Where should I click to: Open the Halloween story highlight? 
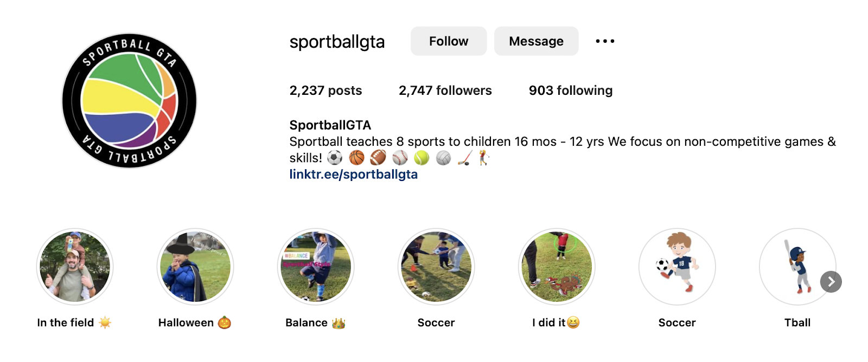click(x=195, y=266)
